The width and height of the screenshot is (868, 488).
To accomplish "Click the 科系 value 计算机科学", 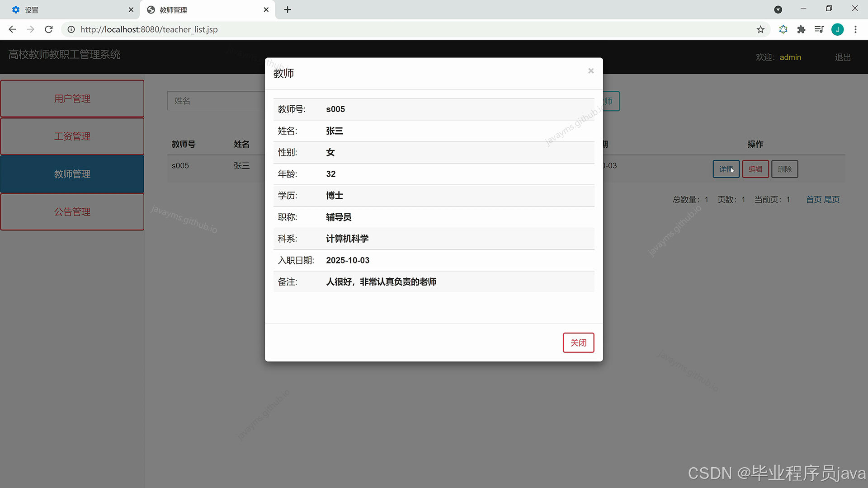I will 347,239.
